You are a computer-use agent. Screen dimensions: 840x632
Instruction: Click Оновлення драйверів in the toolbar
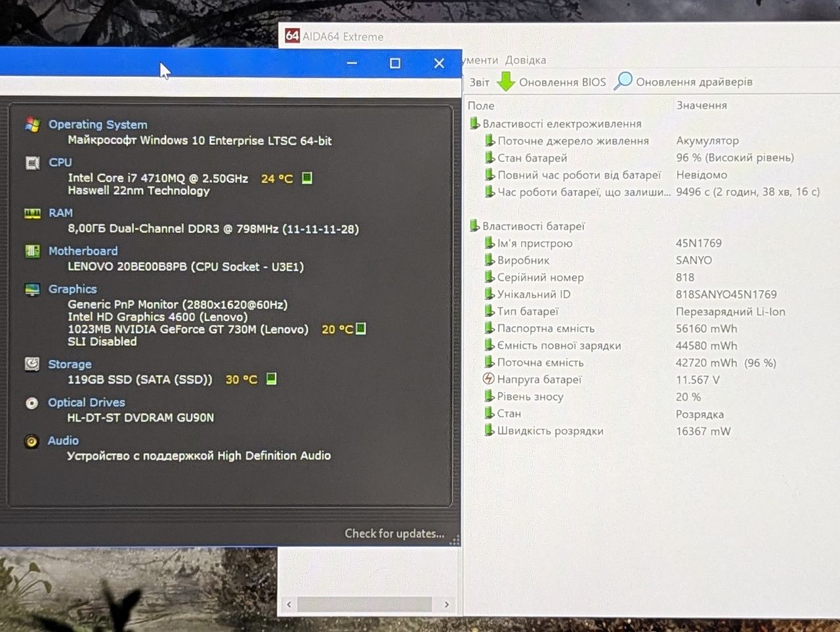tap(694, 82)
